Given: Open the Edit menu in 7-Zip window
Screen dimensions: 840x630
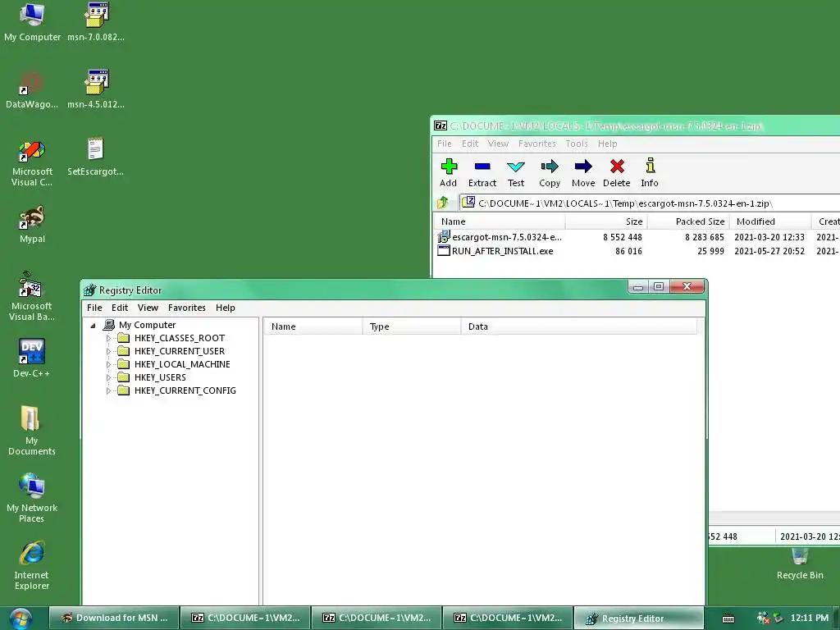Looking at the screenshot, I should (470, 144).
